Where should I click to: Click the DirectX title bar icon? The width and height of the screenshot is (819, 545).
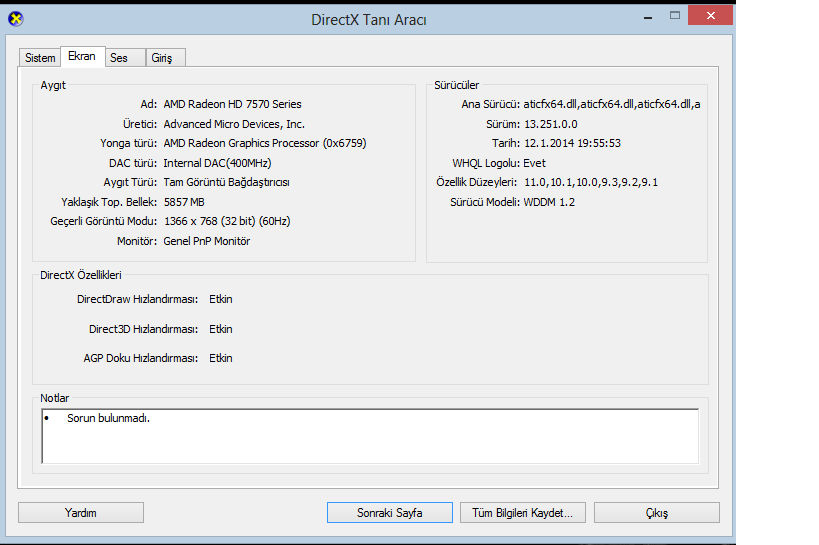(16, 19)
